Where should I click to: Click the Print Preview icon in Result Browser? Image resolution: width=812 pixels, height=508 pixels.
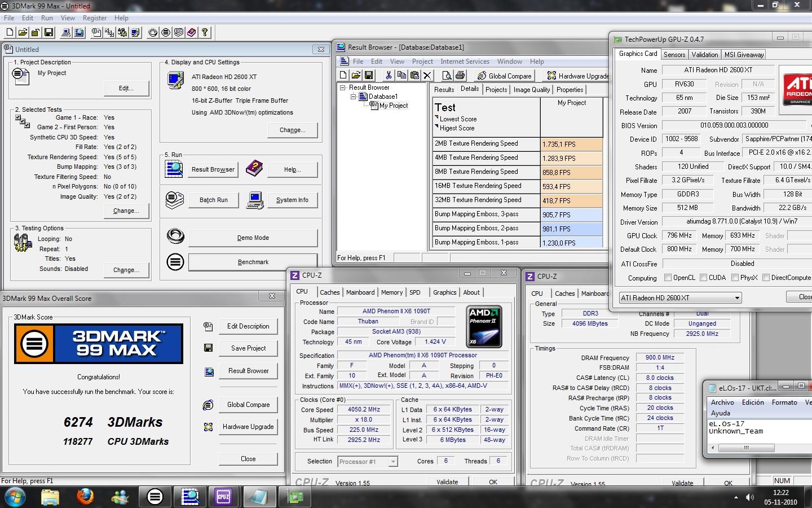[x=447, y=75]
